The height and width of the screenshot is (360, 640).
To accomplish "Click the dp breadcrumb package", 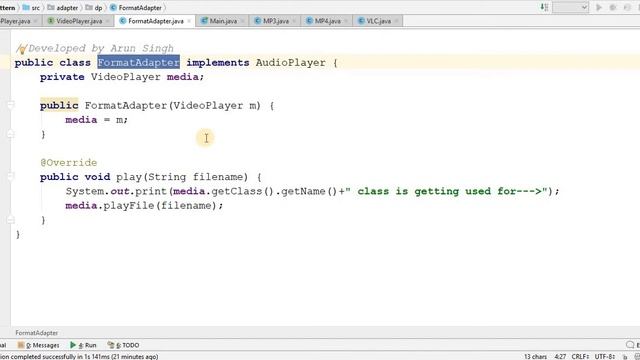I will (94, 8).
